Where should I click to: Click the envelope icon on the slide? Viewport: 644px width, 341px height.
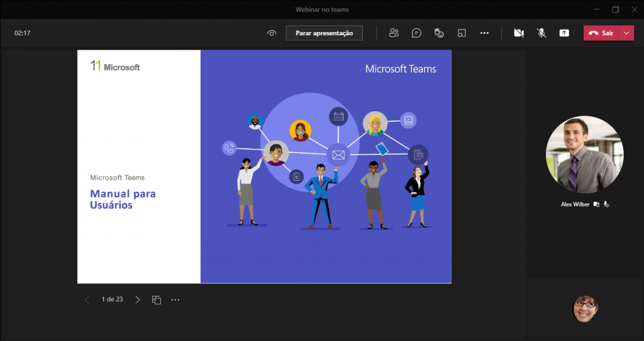click(x=338, y=154)
